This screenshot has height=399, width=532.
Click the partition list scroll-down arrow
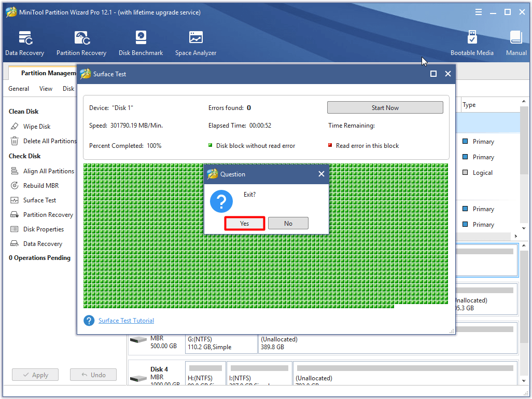(524, 228)
